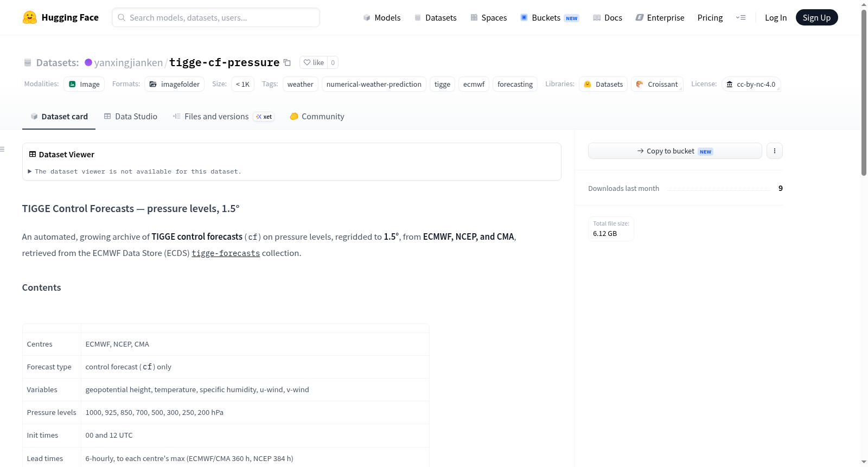Filter by the tigge tag
Screen dimensions: 868x467
[x=442, y=84]
